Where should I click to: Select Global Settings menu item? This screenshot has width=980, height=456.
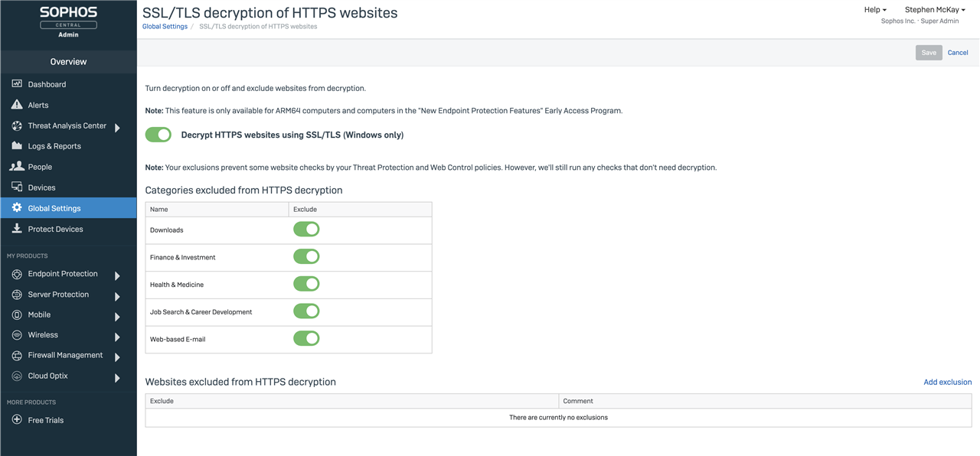(x=68, y=208)
